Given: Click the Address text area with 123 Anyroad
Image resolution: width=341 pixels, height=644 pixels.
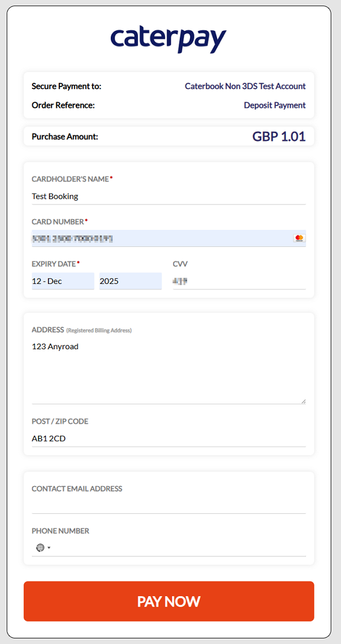Looking at the screenshot, I should [169, 371].
